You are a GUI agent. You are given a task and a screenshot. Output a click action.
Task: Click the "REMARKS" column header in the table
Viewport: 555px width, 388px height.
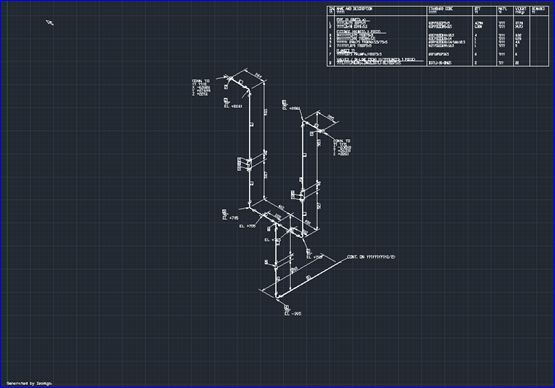tap(538, 8)
